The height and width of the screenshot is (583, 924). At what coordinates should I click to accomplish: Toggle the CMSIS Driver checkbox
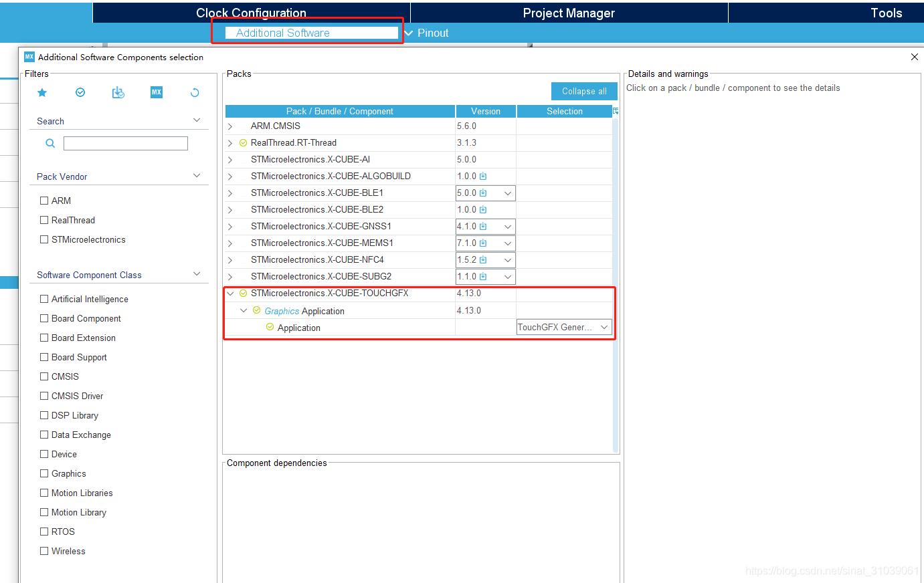[x=44, y=396]
